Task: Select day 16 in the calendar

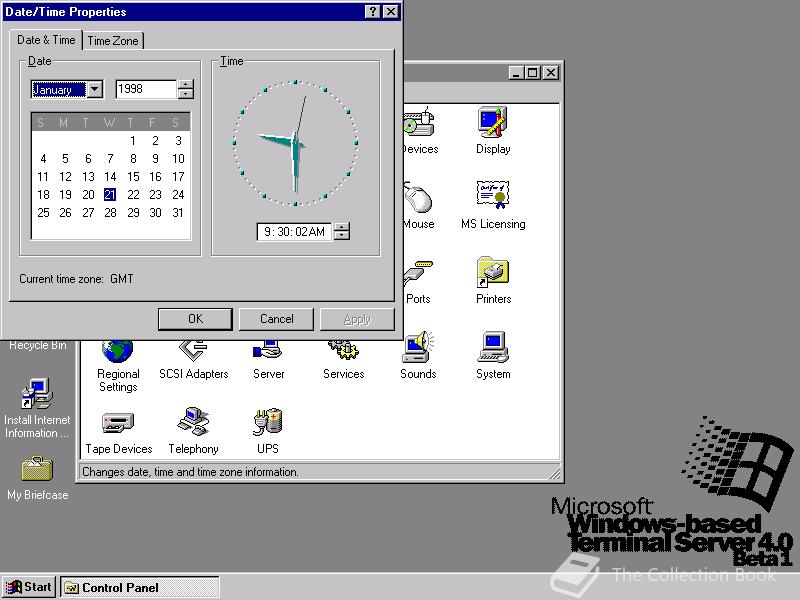Action: 155,177
